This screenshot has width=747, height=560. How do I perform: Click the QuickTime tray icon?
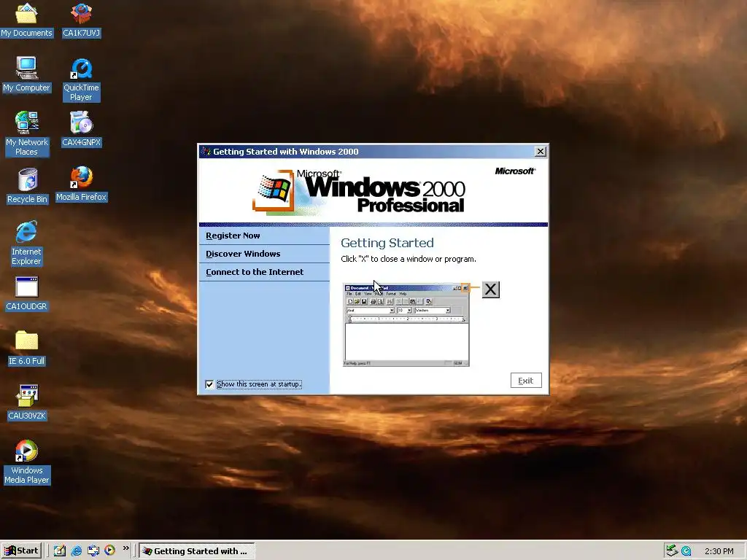pos(686,551)
